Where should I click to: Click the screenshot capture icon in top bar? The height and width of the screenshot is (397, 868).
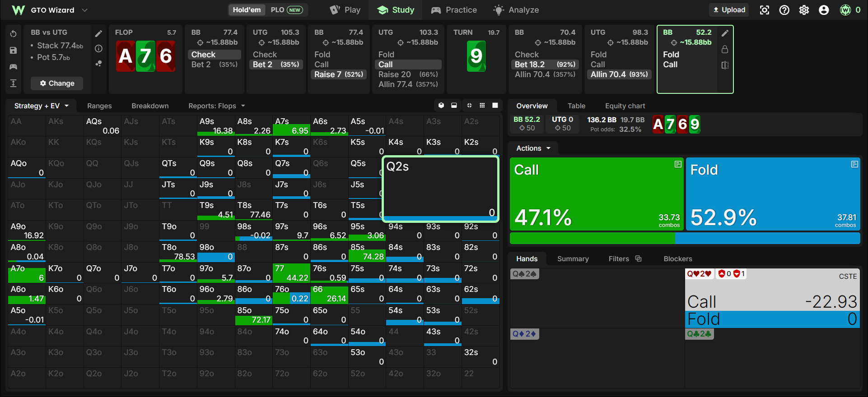[765, 10]
